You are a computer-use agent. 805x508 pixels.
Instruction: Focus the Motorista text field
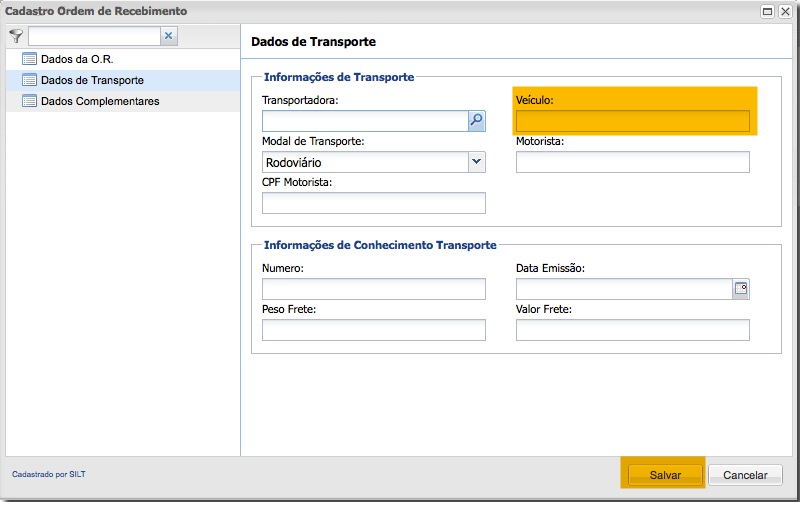632,162
